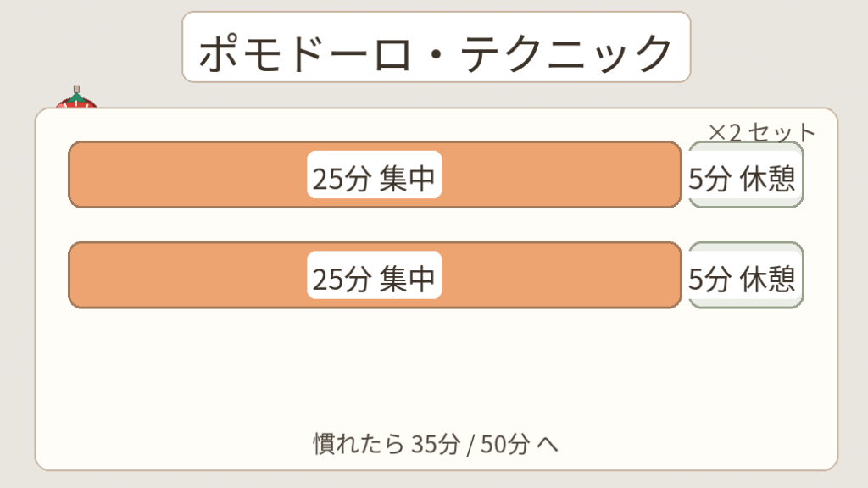Click 50分 in the footer note

tap(504, 443)
